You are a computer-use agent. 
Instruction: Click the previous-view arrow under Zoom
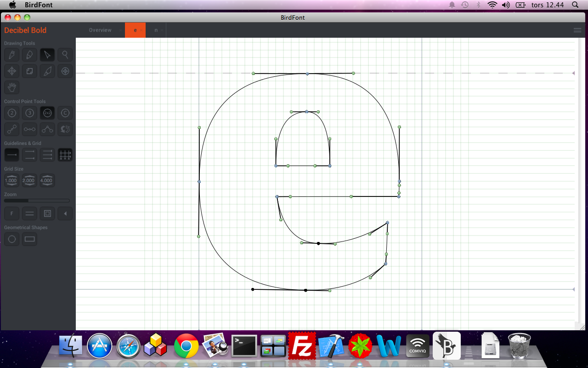click(x=65, y=213)
